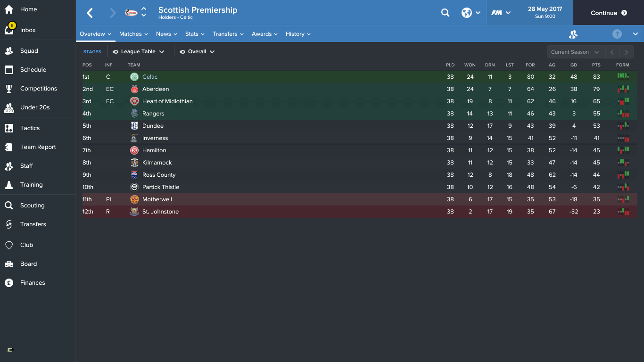This screenshot has width=644, height=362.
Task: Click the Celtic club badge
Action: point(134,77)
